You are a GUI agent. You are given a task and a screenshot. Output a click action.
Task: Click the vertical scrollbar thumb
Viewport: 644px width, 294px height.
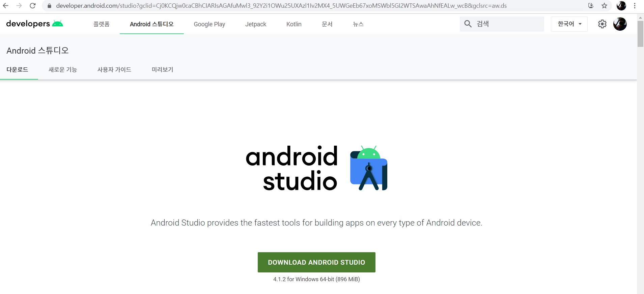[640, 34]
